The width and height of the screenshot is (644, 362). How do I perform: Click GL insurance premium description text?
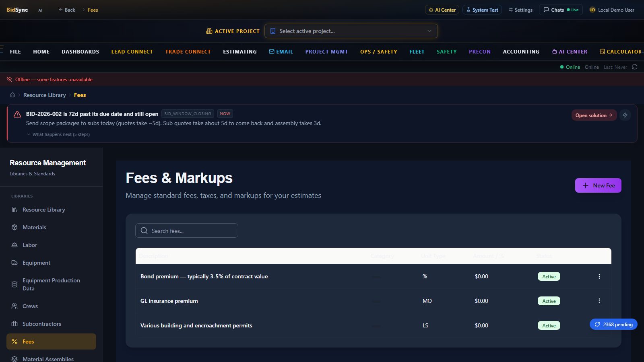tap(169, 301)
